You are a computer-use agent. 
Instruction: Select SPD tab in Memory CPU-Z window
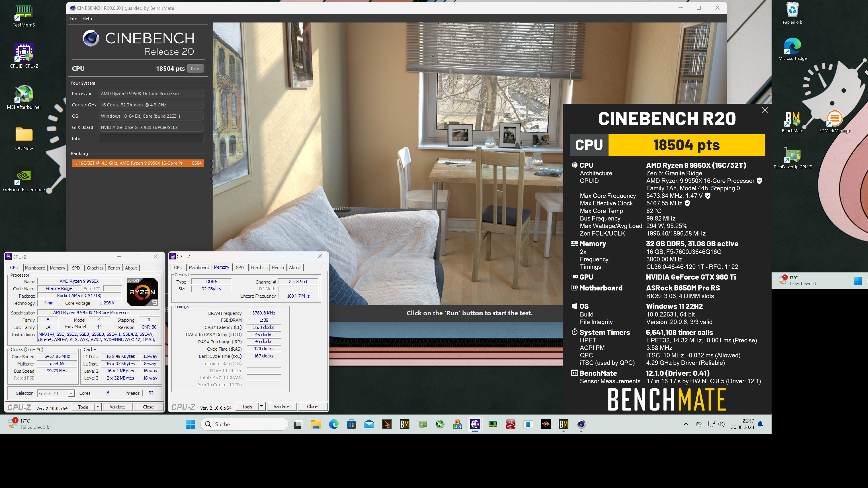click(x=240, y=267)
